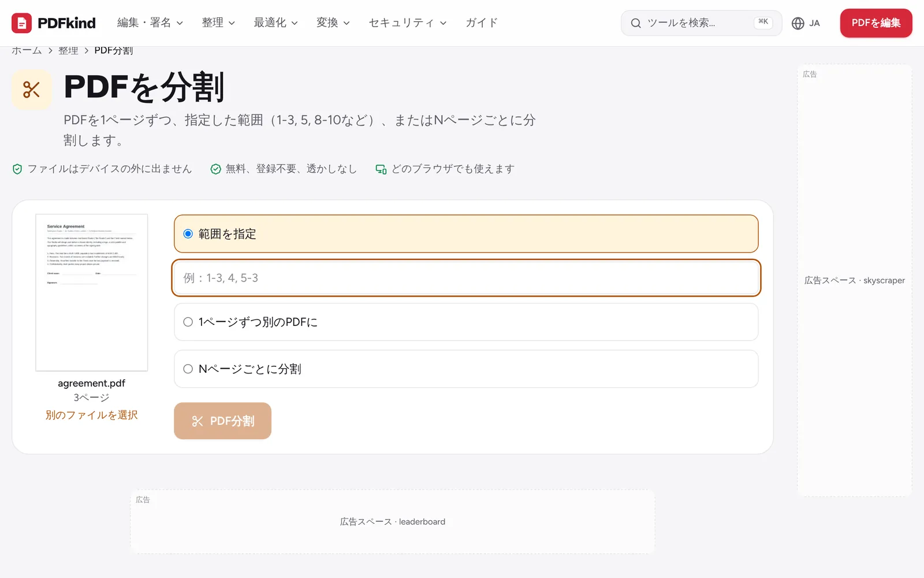Click the 別のファイルを選択 link

tap(91, 415)
